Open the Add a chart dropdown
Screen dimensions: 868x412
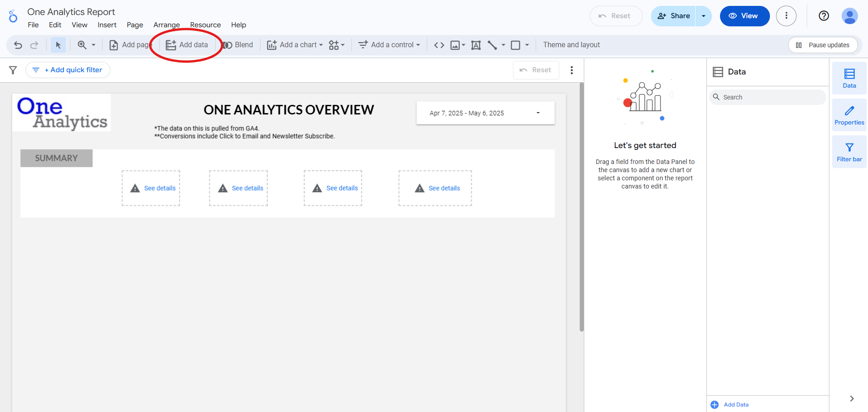pyautogui.click(x=295, y=45)
